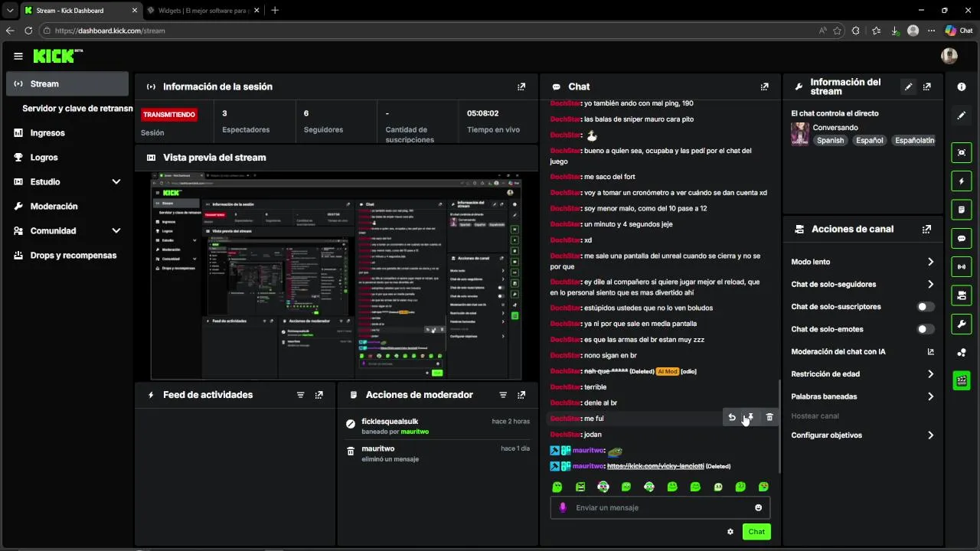Open filter options in Acciones de moderador
This screenshot has height=551, width=980.
(x=503, y=395)
